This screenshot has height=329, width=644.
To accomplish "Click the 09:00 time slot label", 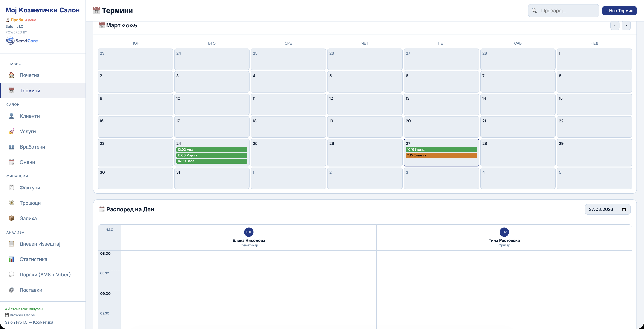I will [x=105, y=294].
